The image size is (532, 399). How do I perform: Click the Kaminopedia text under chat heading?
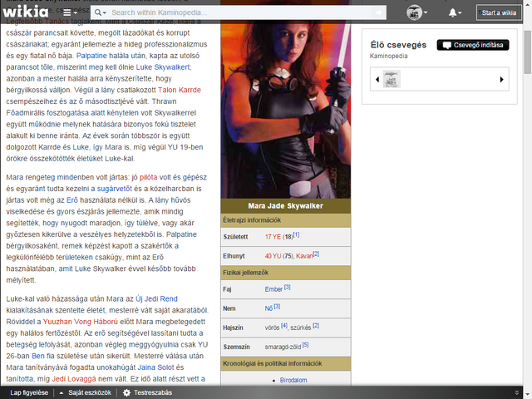click(388, 56)
